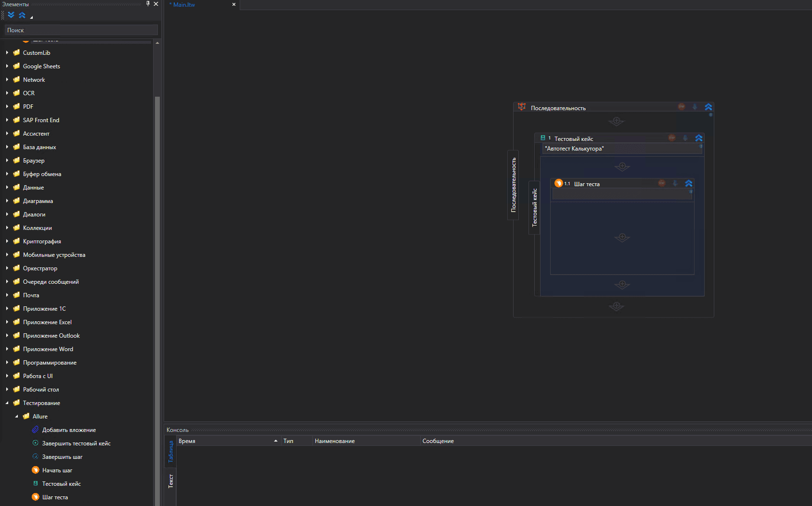This screenshot has width=812, height=506.
Task: Click the orange Шаг теста block icon
Action: coord(558,183)
